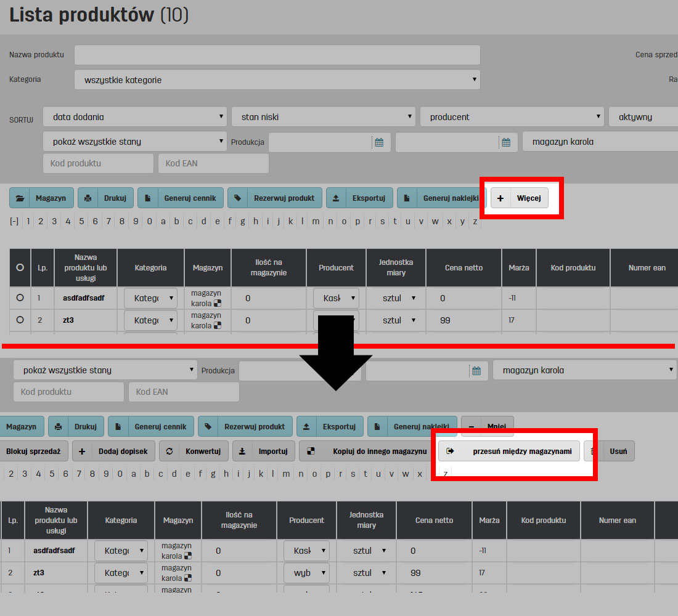Screen dimensions: 678x616
Task: Click the plus icon on the Więcej button
Action: (x=500, y=198)
